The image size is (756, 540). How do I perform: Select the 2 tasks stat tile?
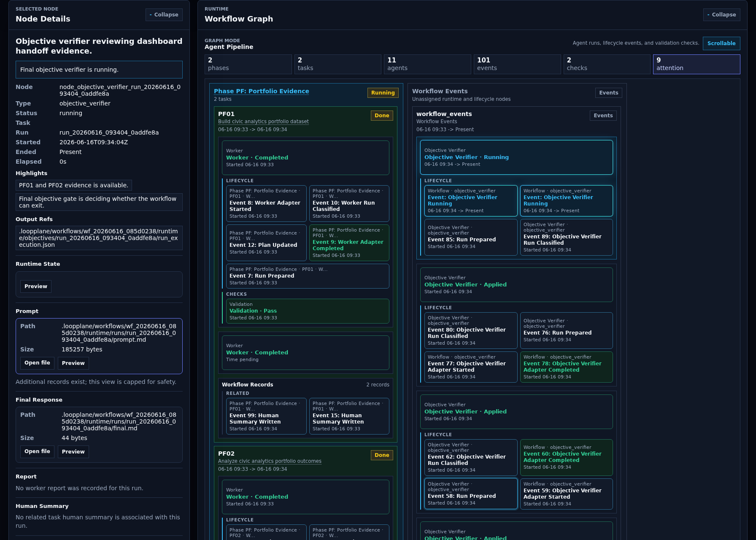tap(338, 64)
